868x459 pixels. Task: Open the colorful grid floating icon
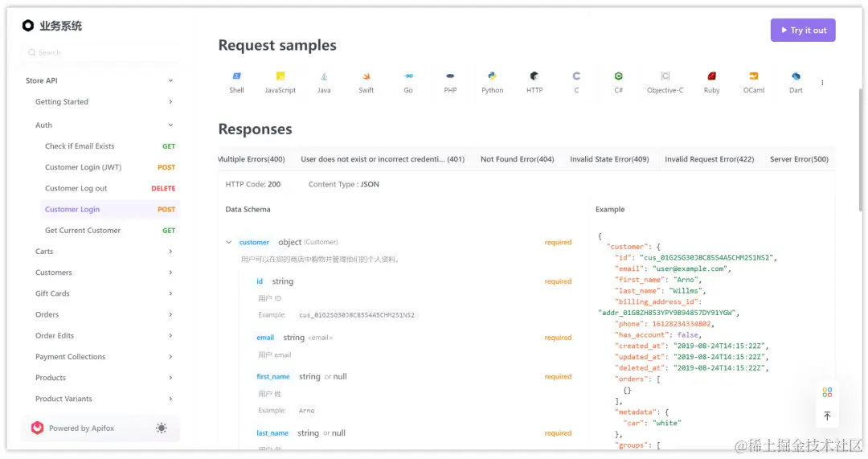coord(827,392)
